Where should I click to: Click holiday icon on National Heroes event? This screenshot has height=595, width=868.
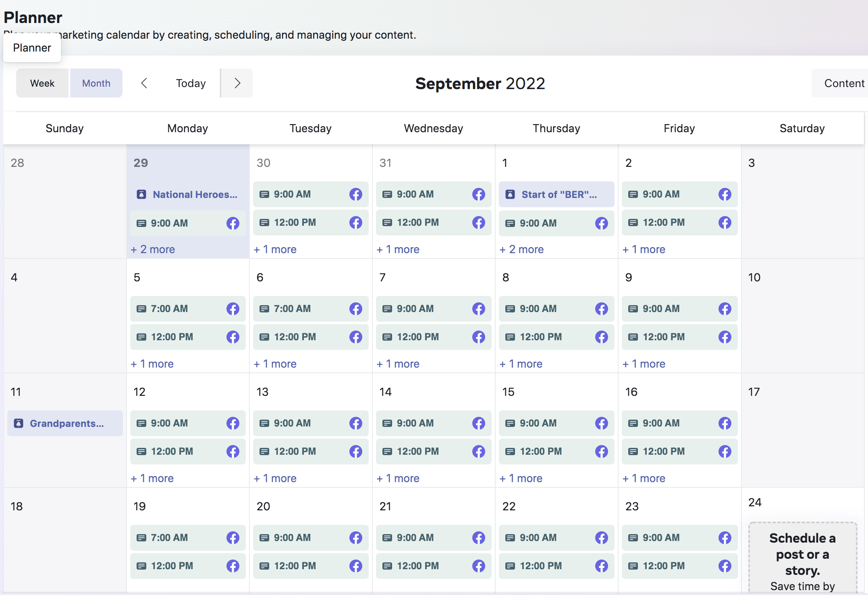coord(141,194)
